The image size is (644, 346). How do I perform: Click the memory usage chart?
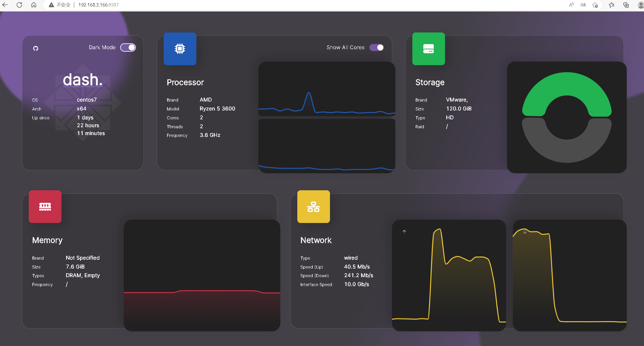coord(202,275)
